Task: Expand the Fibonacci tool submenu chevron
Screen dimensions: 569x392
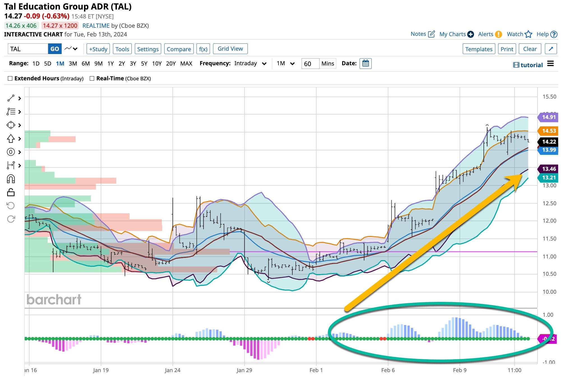Action: pyautogui.click(x=20, y=112)
